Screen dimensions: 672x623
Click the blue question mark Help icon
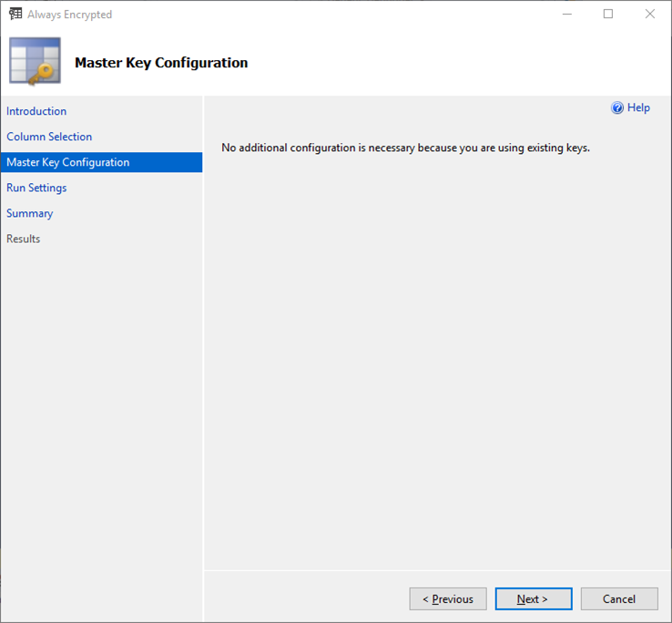[x=617, y=108]
